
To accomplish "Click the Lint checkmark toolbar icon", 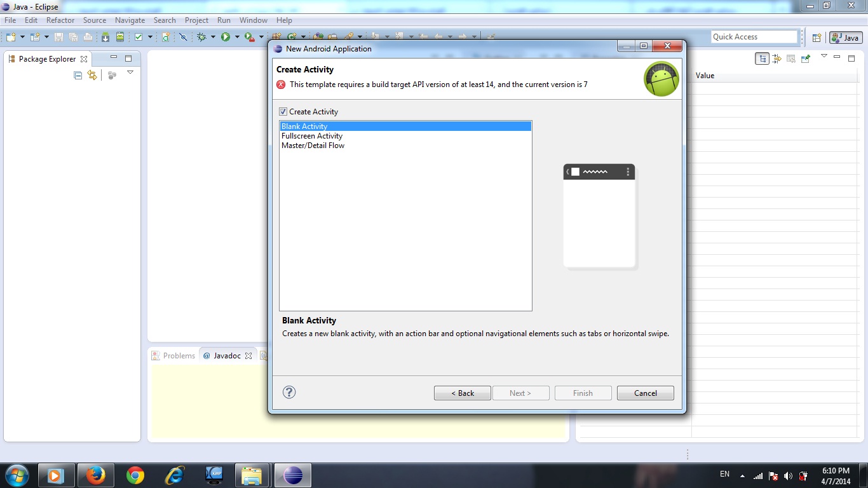I will 139,37.
